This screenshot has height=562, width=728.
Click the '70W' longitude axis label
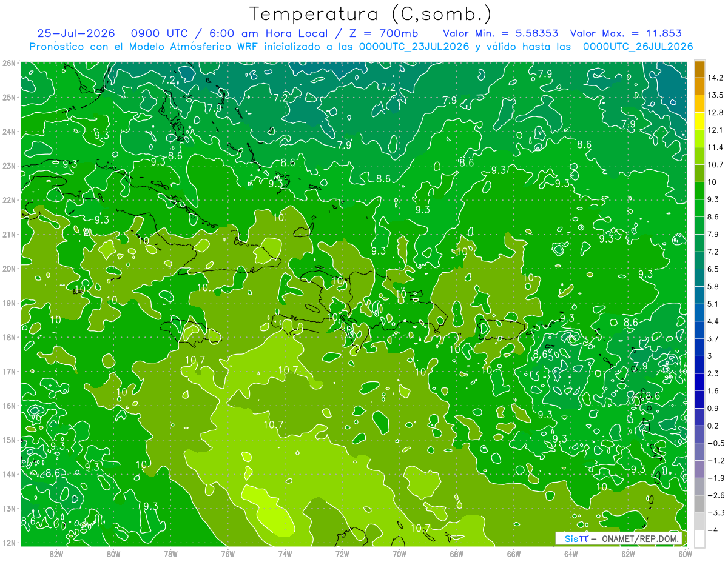[399, 554]
